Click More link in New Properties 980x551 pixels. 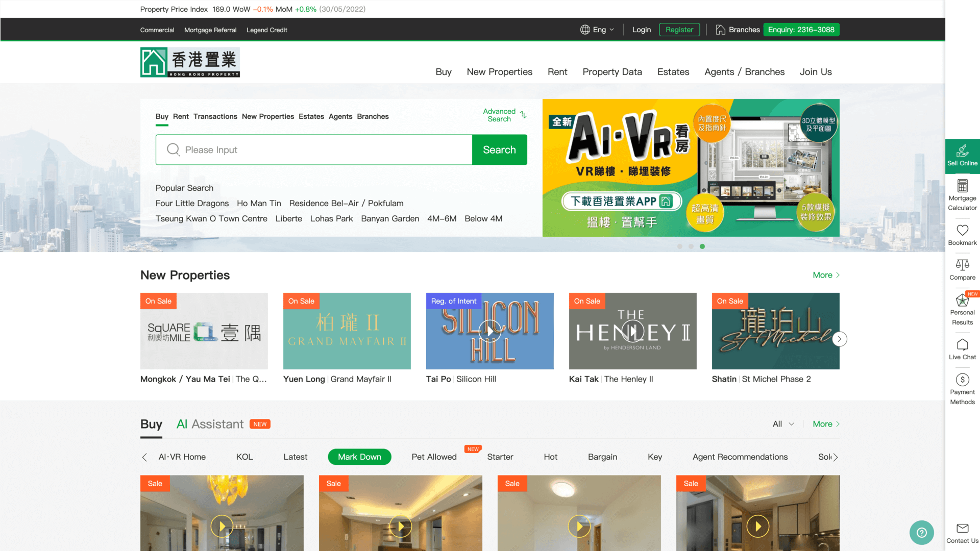click(826, 275)
